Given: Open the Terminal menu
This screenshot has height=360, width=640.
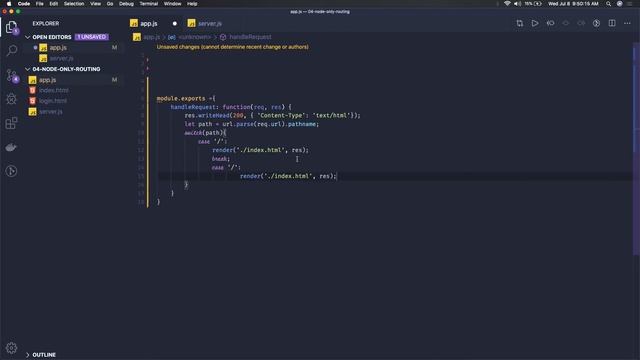Looking at the screenshot, I should pyautogui.click(x=149, y=4).
